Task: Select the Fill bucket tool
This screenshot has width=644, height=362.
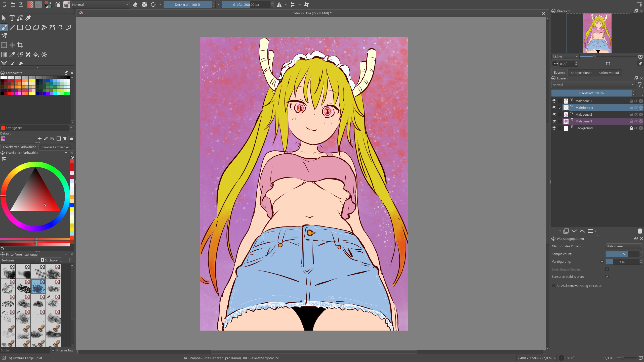Action: (36, 55)
